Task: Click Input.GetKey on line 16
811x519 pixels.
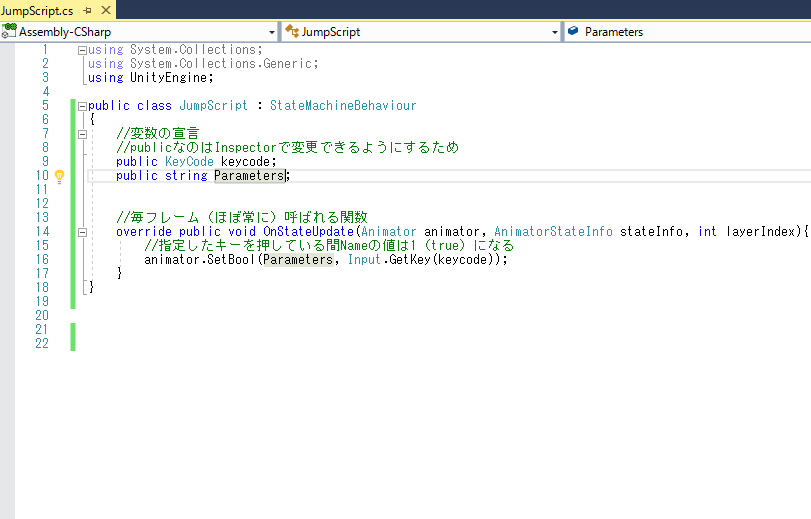Action: [390, 259]
